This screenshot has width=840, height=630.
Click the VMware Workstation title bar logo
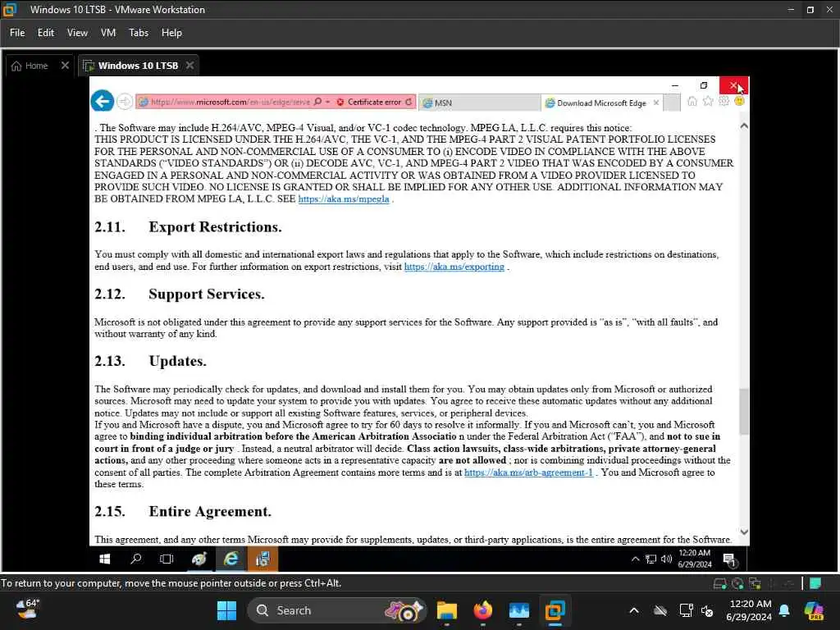point(10,10)
